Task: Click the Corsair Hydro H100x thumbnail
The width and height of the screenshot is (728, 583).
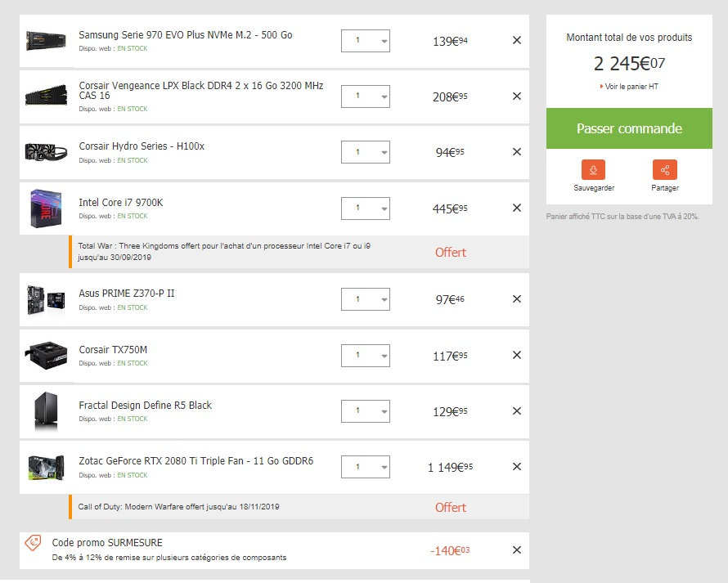Action: (x=44, y=152)
